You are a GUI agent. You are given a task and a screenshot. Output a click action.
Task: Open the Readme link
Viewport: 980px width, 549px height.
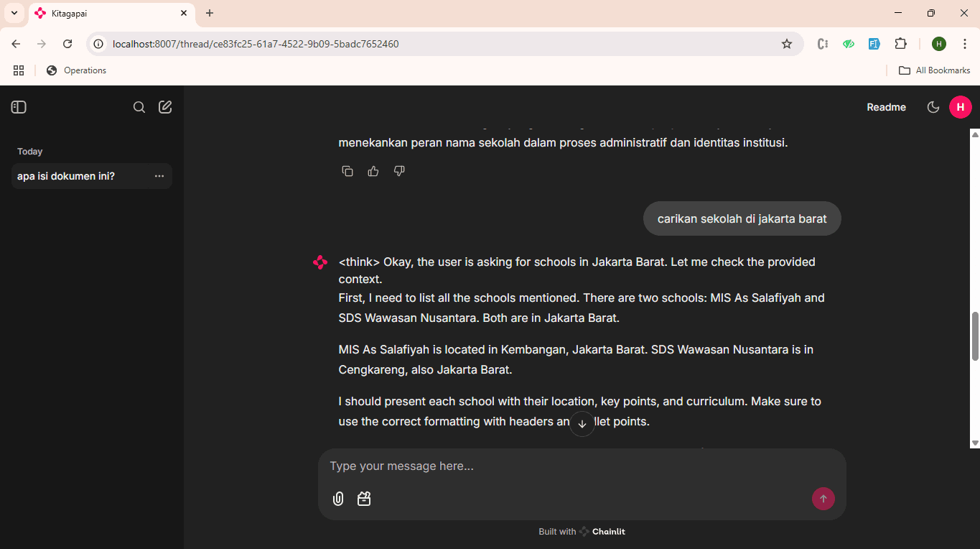tap(886, 107)
